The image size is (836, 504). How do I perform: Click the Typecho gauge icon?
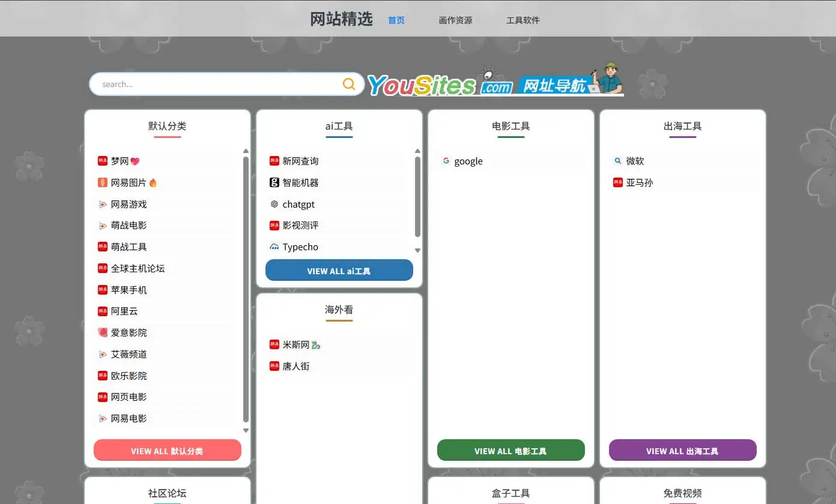(274, 247)
